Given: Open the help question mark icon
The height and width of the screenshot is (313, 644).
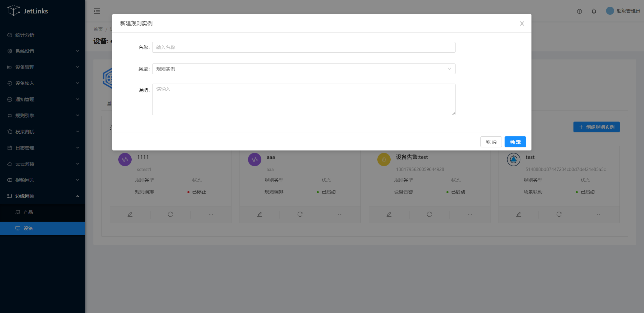Looking at the screenshot, I should pyautogui.click(x=579, y=11).
